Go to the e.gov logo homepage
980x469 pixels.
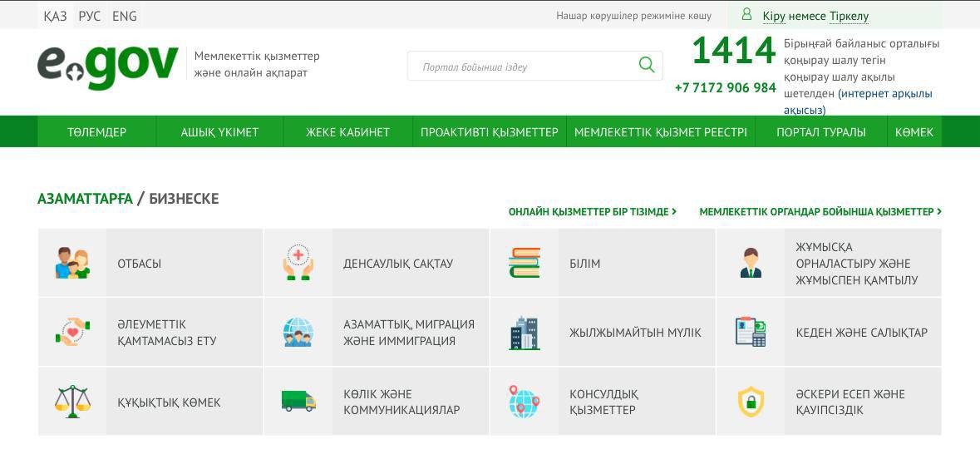click(x=107, y=67)
